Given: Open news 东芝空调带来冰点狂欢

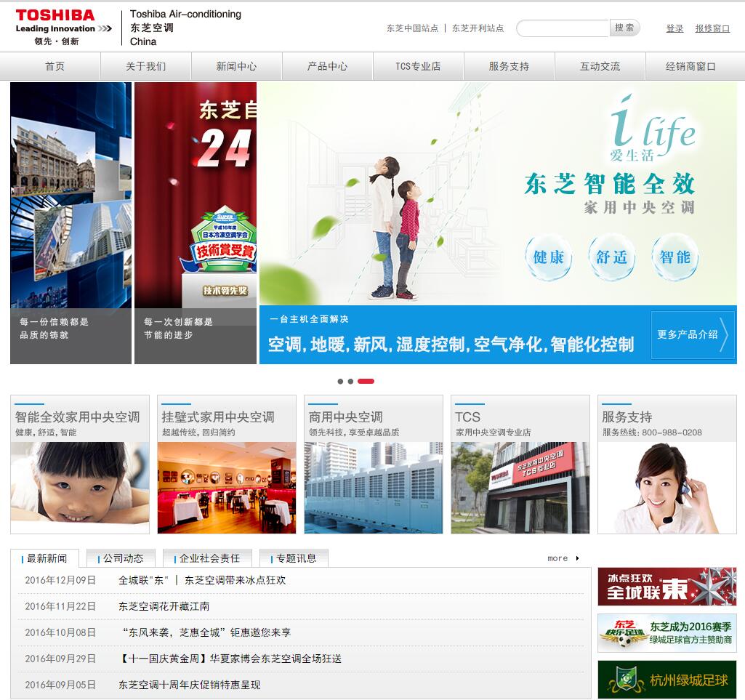Looking at the screenshot, I should pyautogui.click(x=202, y=580).
